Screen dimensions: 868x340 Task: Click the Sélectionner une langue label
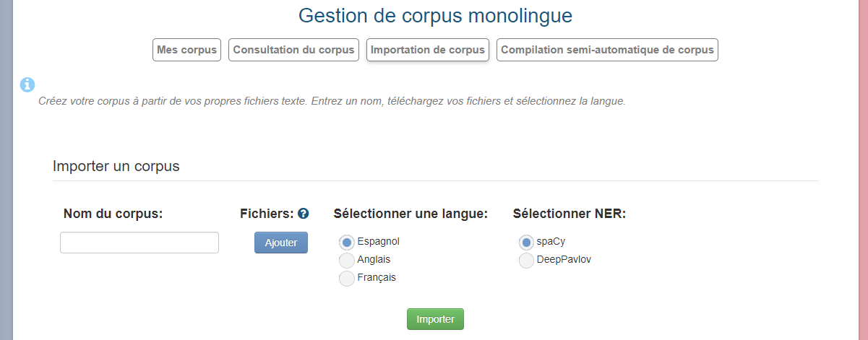[411, 214]
